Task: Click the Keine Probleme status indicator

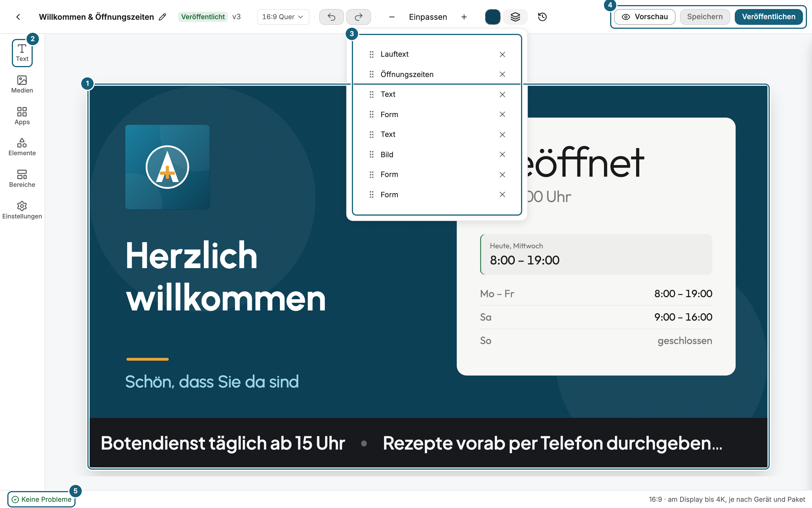Action: click(41, 499)
